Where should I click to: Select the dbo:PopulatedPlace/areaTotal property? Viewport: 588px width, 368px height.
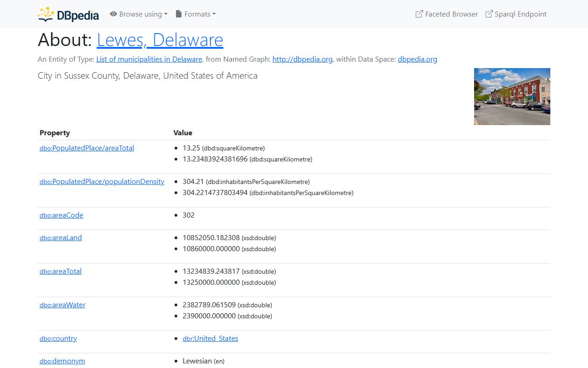[x=87, y=148]
